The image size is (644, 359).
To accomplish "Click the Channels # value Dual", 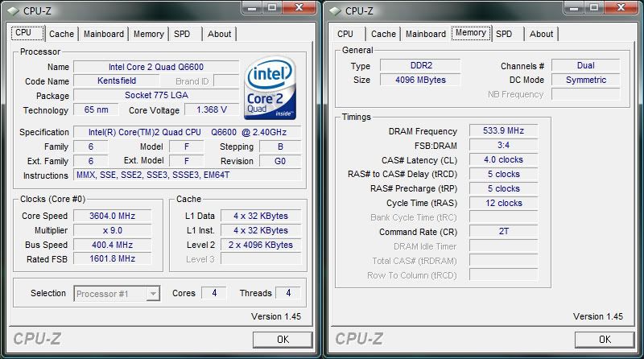I will coord(586,65).
